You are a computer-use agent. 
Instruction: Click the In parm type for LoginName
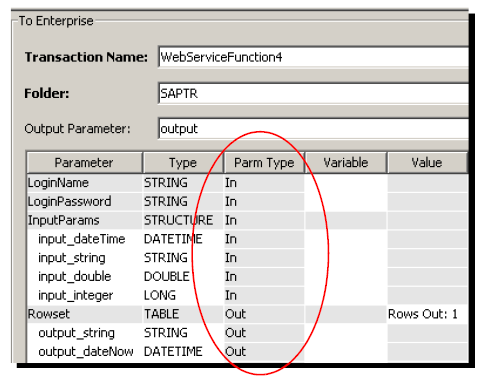(x=264, y=183)
